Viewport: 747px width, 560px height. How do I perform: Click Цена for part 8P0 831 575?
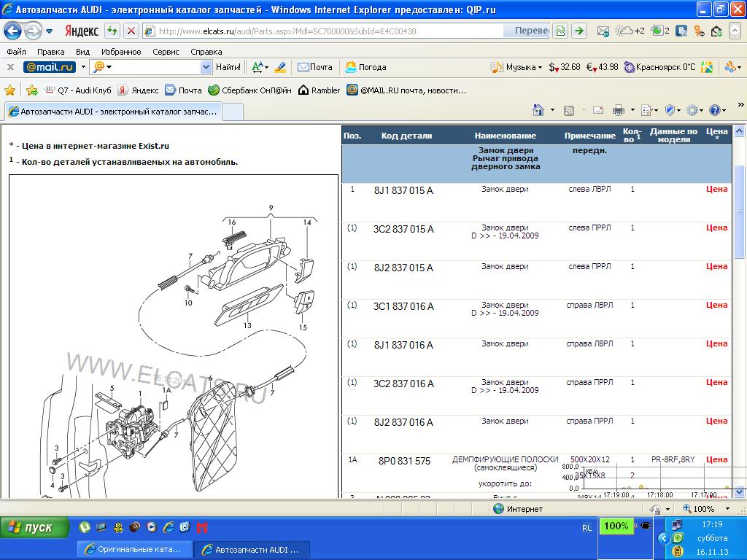(x=716, y=459)
